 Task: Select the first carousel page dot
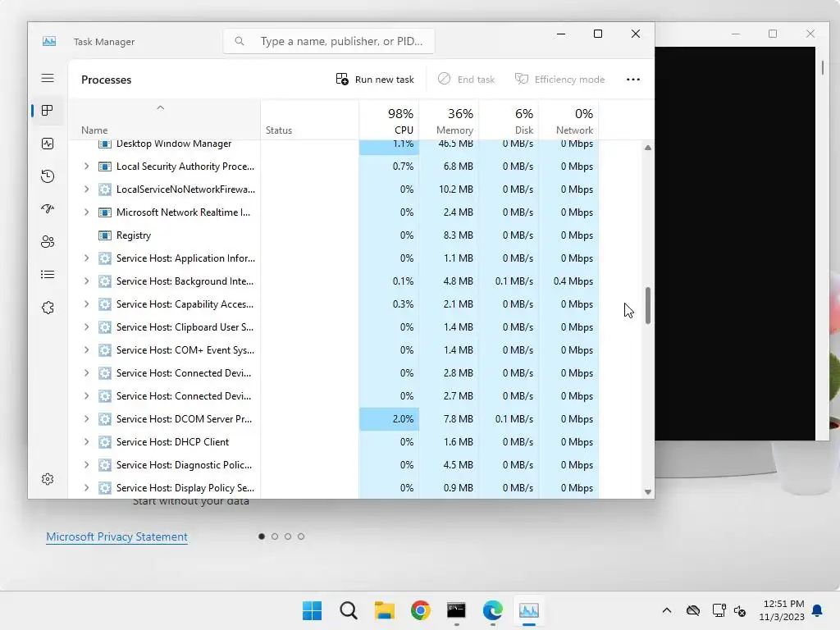pyautogui.click(x=262, y=536)
